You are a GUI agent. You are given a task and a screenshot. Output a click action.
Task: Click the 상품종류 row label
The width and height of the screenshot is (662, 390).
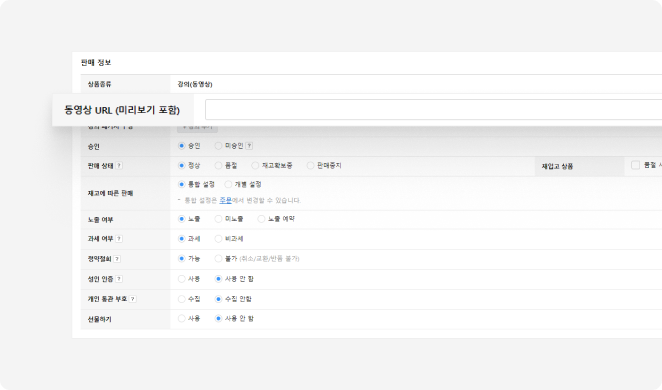click(x=99, y=84)
